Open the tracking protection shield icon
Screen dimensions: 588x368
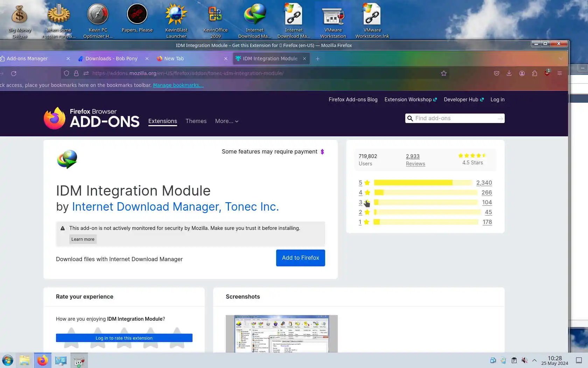(x=66, y=73)
